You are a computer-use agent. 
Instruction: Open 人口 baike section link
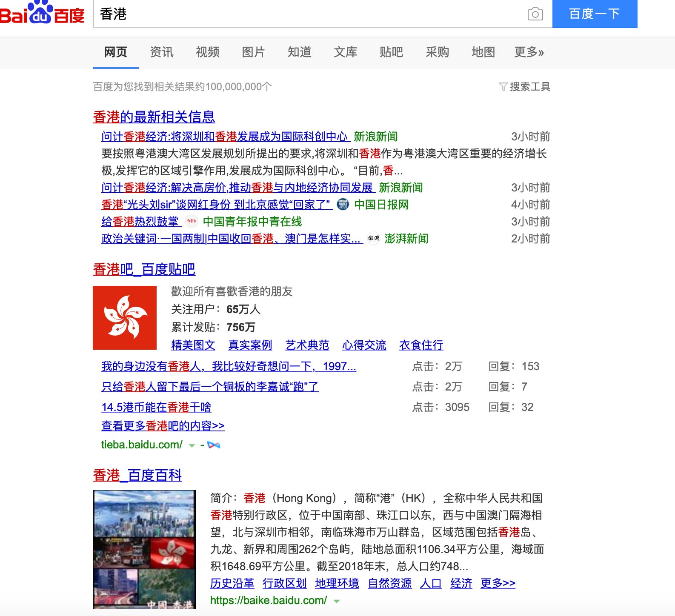pos(431,583)
